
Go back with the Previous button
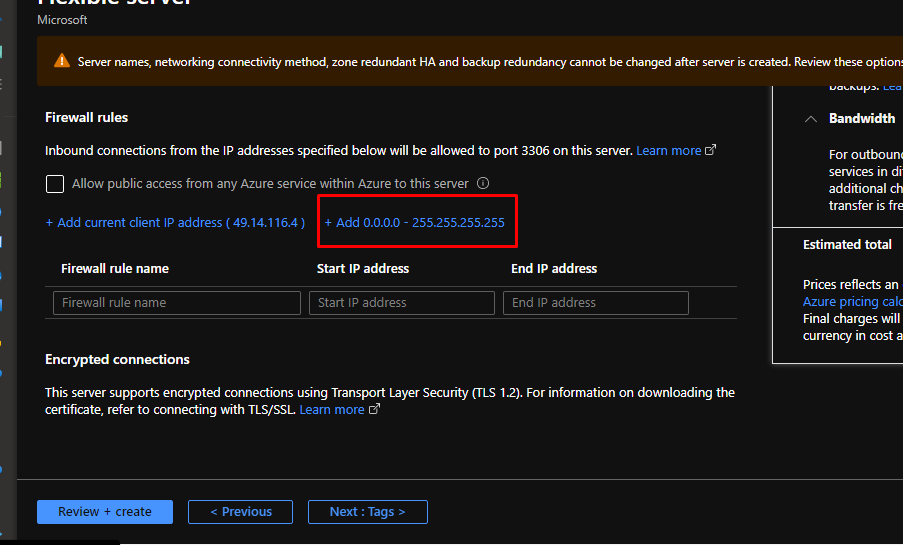click(240, 512)
